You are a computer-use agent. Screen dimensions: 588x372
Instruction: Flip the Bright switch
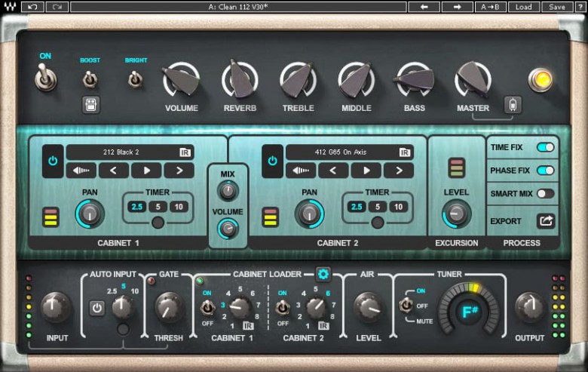point(136,79)
